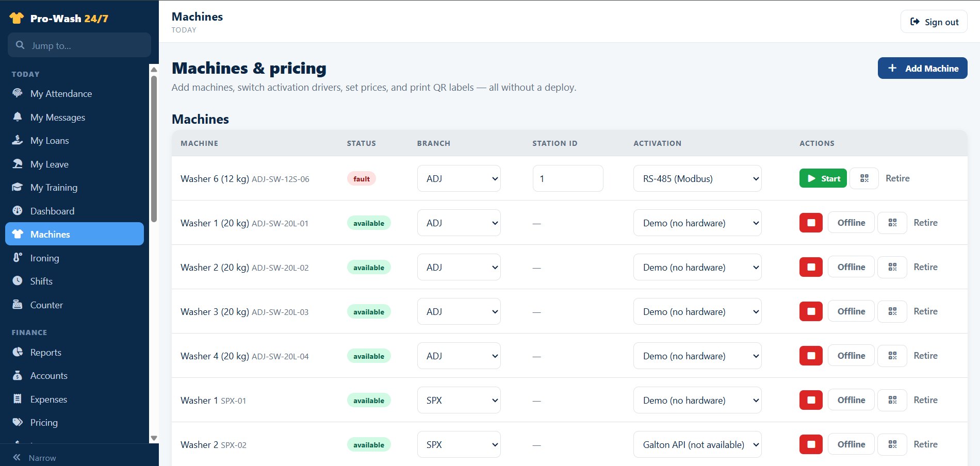
Task: Open Ironing section in the sidebar
Action: 74,258
